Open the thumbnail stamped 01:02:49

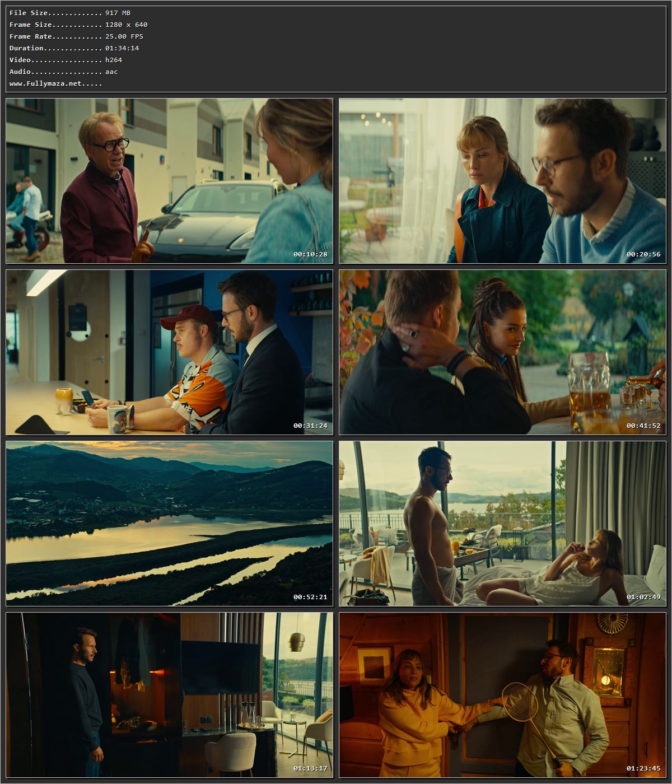pyautogui.click(x=502, y=524)
